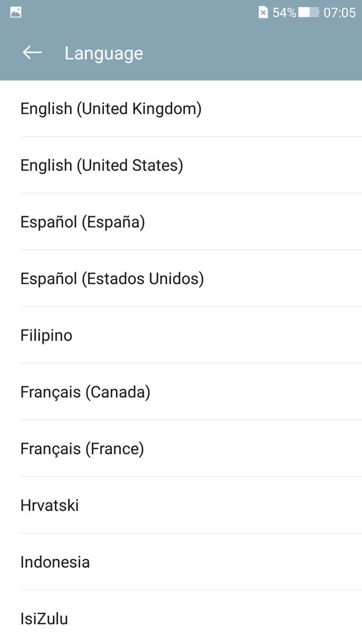362x644 pixels.
Task: Pick Français (Canada) from list
Action: 181,392
